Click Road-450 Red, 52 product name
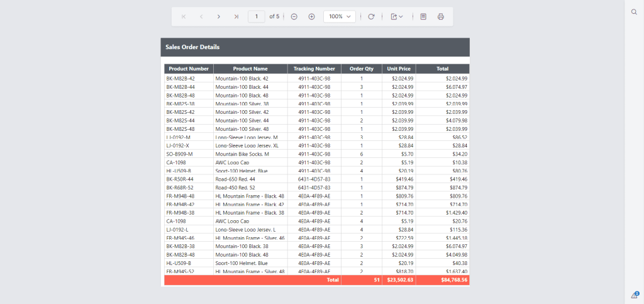 [235, 188]
